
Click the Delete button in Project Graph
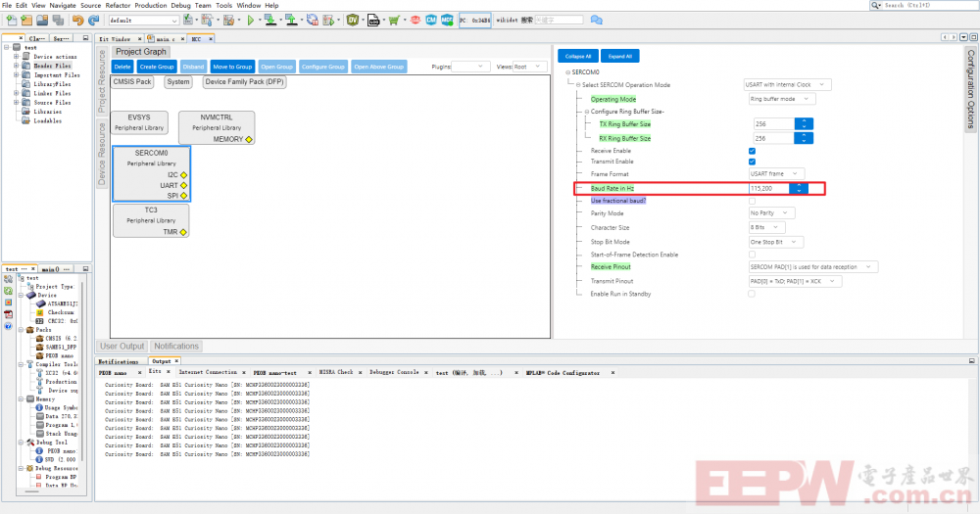(122, 67)
